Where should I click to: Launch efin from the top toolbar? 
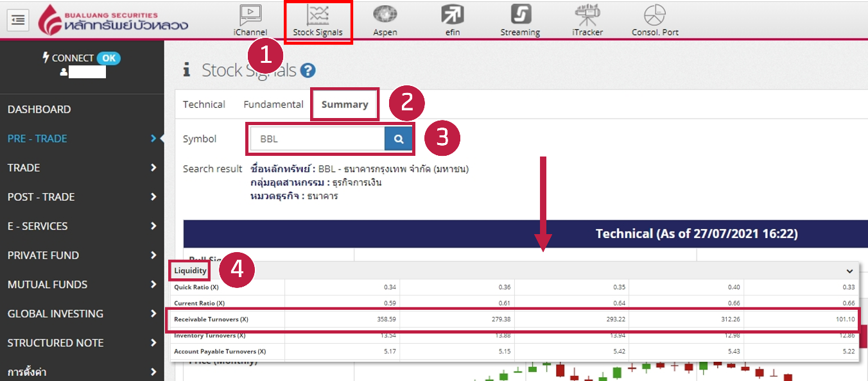point(453,19)
